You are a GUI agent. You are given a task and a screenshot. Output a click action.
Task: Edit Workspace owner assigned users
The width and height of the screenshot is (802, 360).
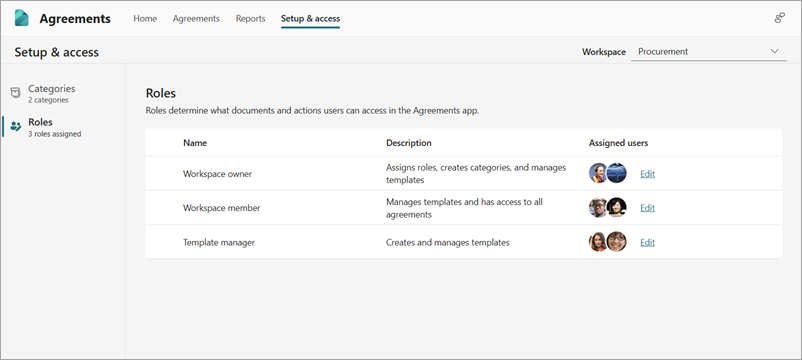pyautogui.click(x=648, y=174)
